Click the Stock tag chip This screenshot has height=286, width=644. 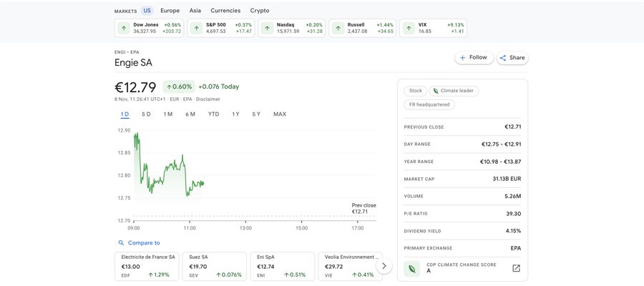tap(416, 91)
